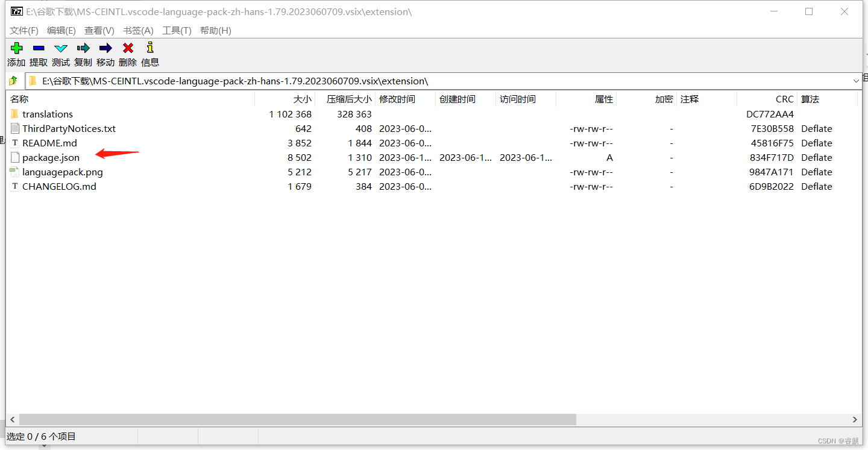Screen dimensions: 868x450
Task: Click the 7z application icon in title bar
Action: click(17, 11)
